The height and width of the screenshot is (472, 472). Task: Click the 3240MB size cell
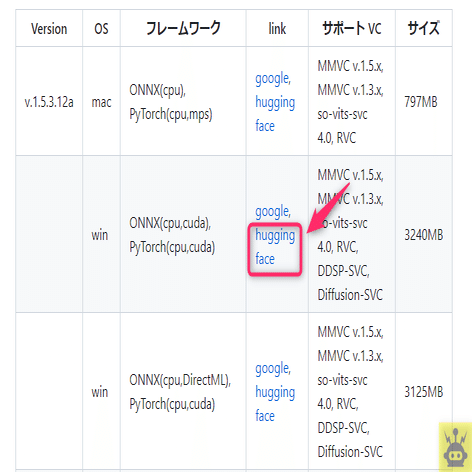point(424,235)
